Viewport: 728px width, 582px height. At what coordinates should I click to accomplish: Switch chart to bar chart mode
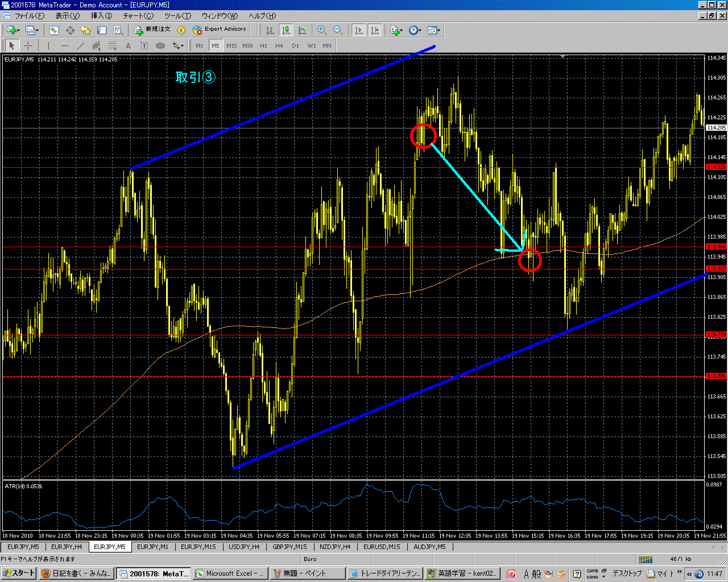(x=270, y=30)
